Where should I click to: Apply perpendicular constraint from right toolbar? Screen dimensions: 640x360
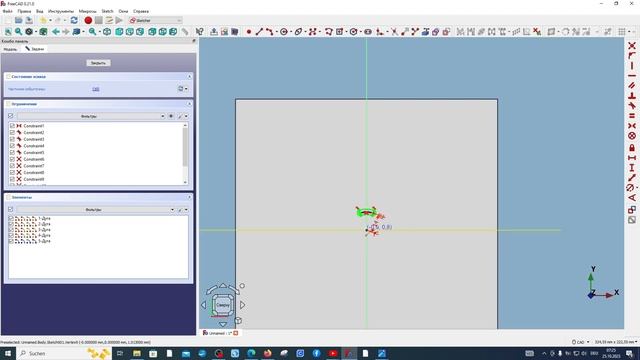632,96
